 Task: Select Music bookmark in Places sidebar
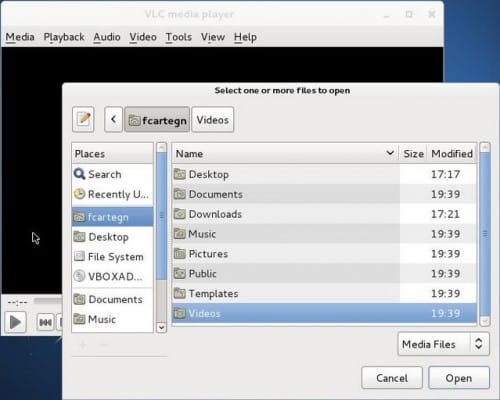click(x=112, y=319)
